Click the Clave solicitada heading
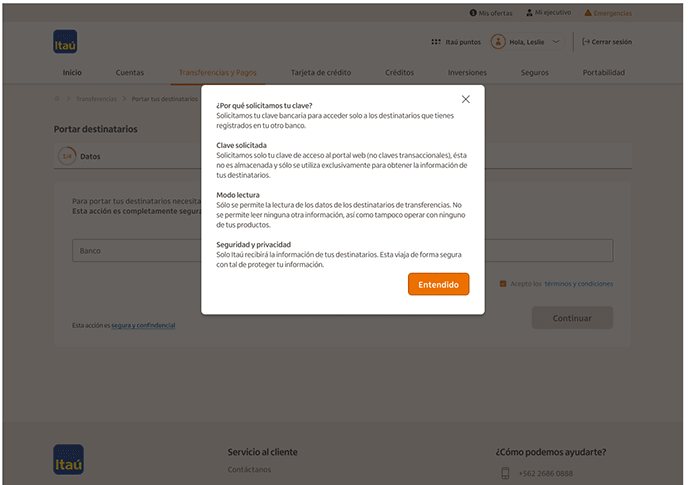Screen dimensions: 695x485 [242, 145]
